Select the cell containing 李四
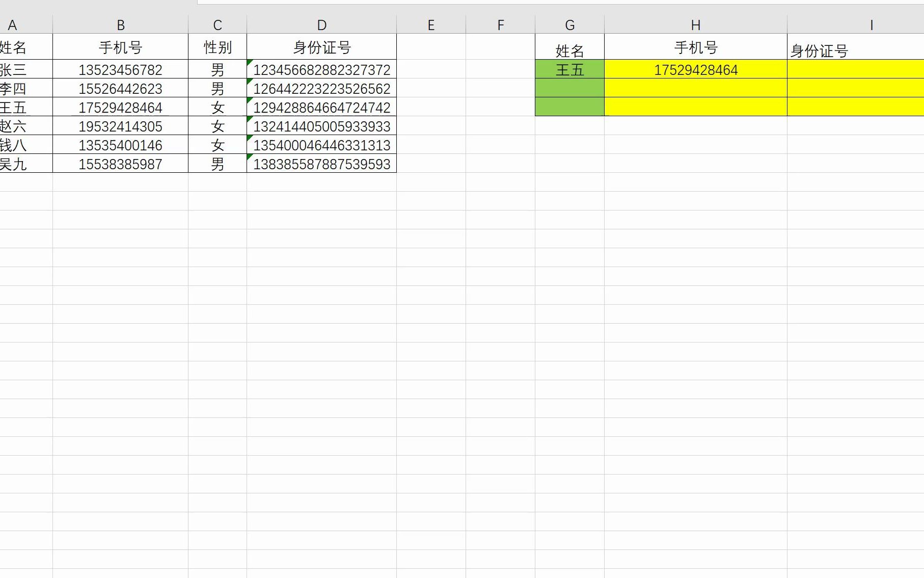Viewport: 924px width, 578px height. pyautogui.click(x=25, y=88)
